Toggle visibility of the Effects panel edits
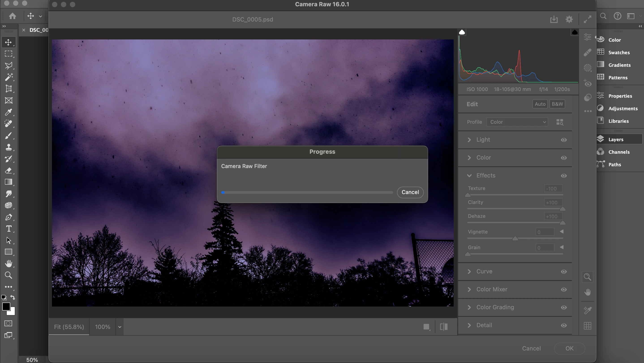Viewport: 644px width, 363px height. click(563, 176)
